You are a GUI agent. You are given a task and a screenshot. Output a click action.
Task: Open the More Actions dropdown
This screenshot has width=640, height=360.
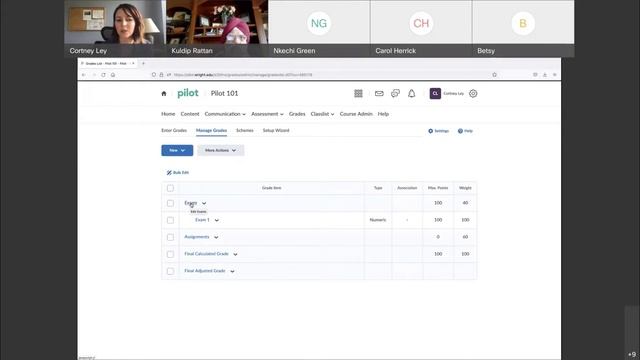(x=220, y=150)
